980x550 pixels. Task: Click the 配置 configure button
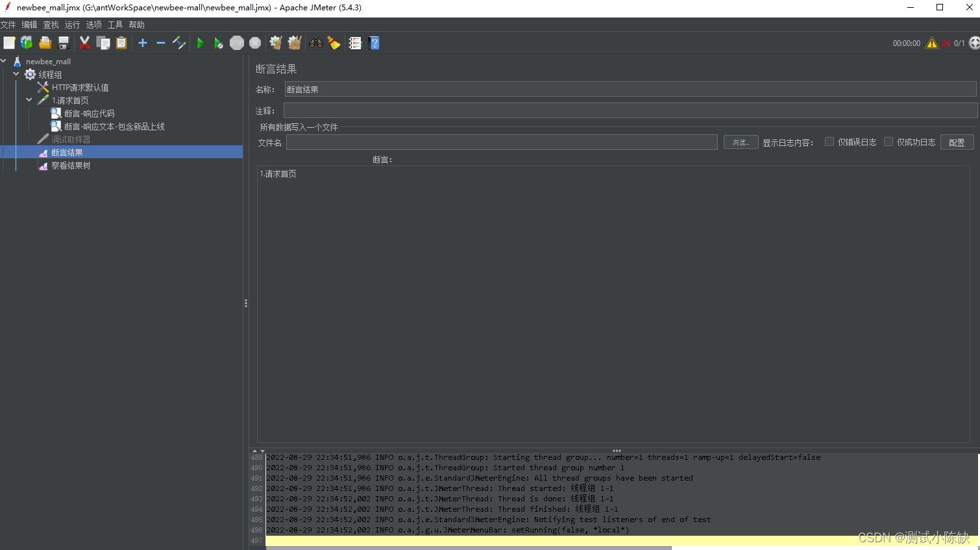pyautogui.click(x=957, y=142)
